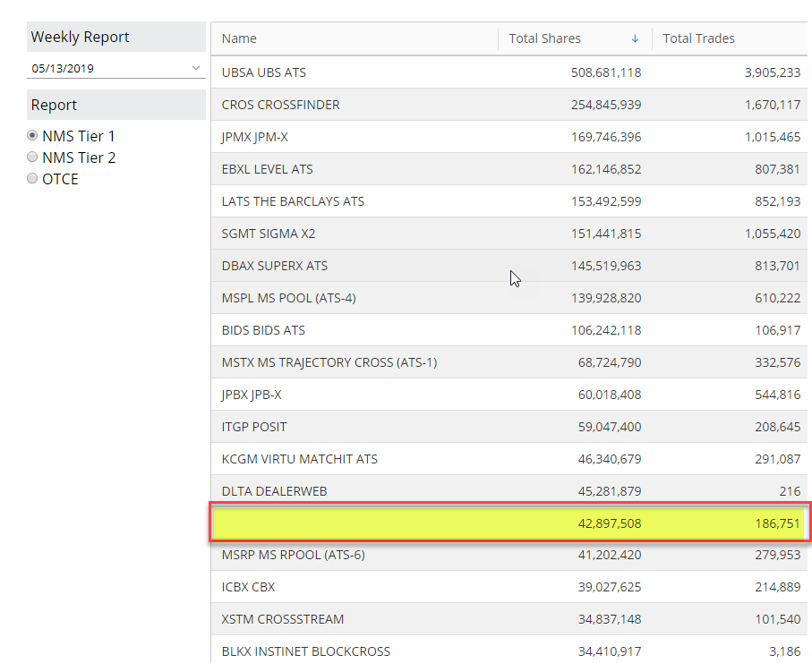Click the Total Shares column header
812x663 pixels.
coord(544,38)
